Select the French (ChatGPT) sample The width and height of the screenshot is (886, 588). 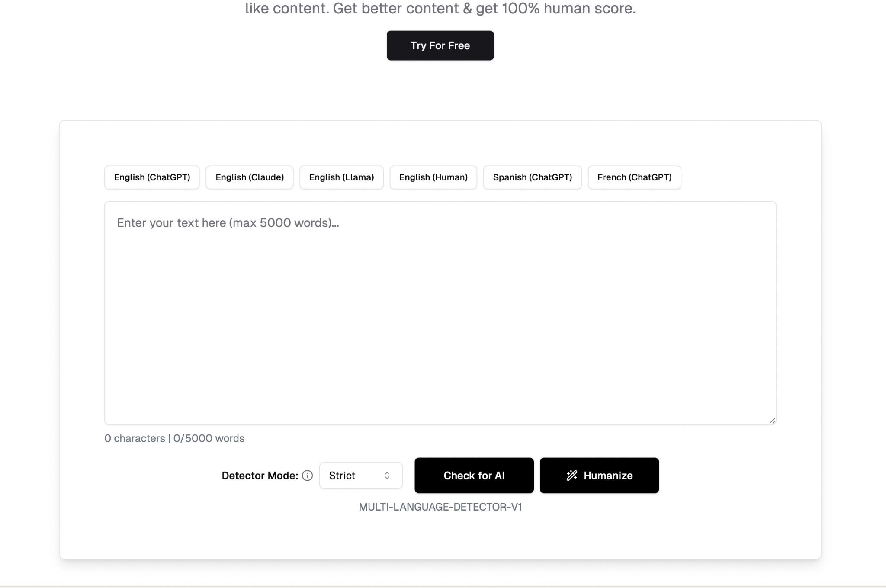coord(634,177)
